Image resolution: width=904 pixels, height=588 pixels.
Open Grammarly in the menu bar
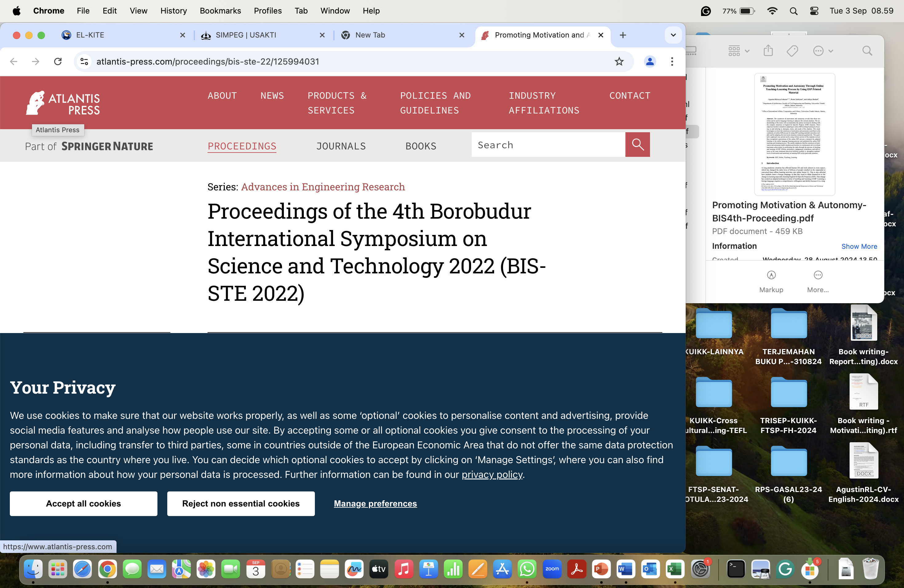(705, 11)
